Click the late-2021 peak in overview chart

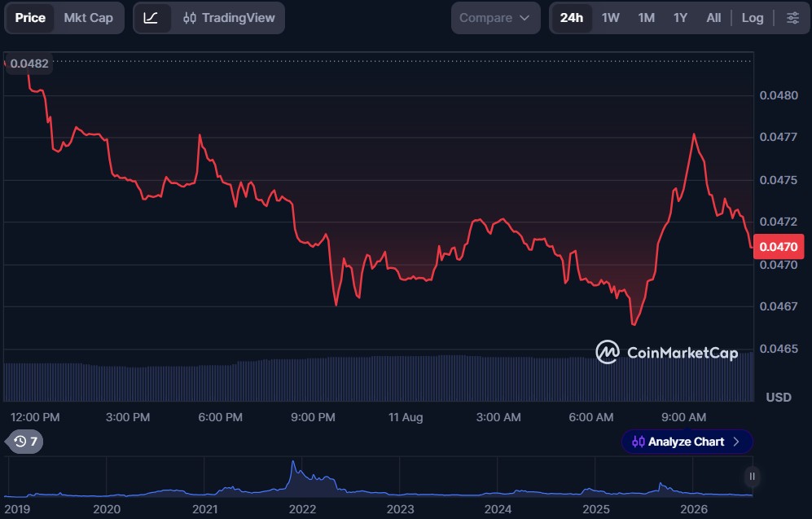point(293,462)
